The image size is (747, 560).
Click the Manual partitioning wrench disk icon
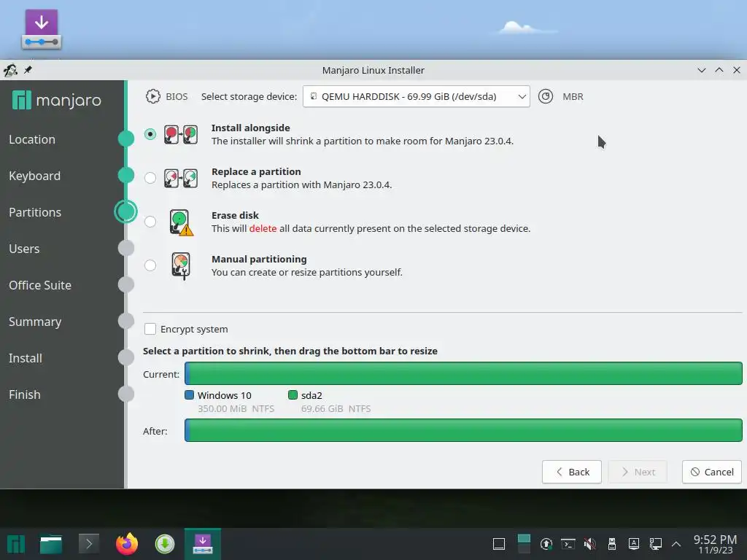(x=181, y=266)
